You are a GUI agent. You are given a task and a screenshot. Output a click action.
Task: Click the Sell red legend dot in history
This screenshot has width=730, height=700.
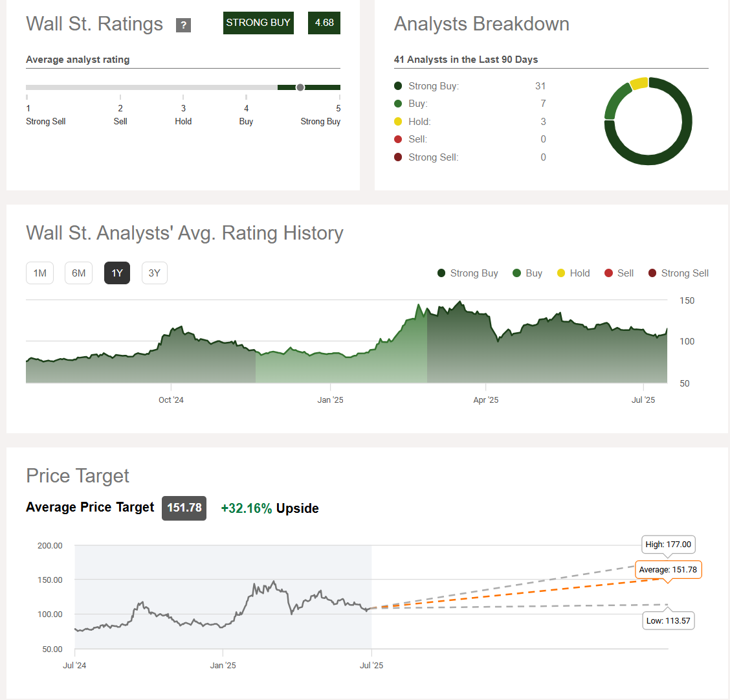click(x=608, y=273)
